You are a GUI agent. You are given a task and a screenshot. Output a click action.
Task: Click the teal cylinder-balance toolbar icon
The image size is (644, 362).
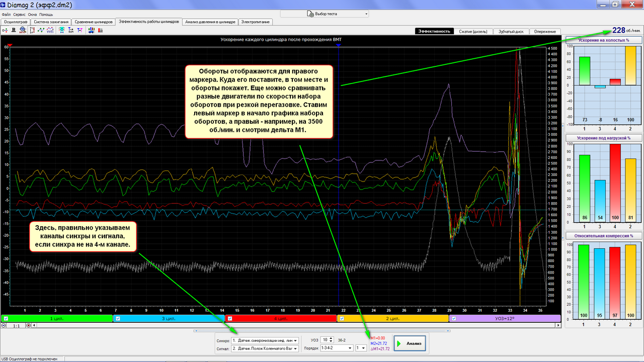click(61, 30)
